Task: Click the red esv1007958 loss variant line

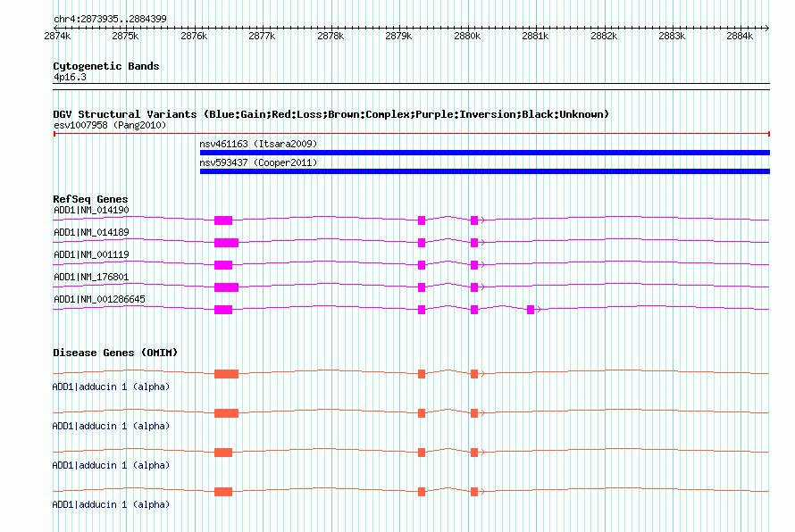Action: coord(412,134)
